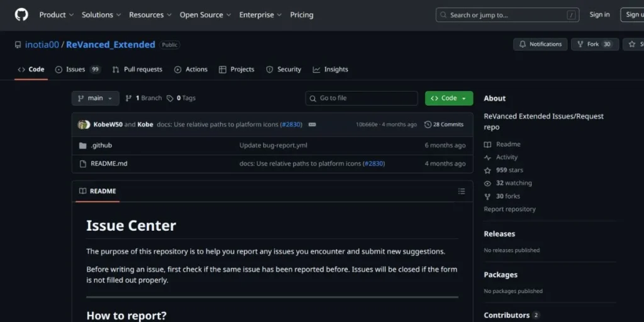Click the commit history clock icon
Image resolution: width=644 pixels, height=322 pixels.
pyautogui.click(x=428, y=125)
